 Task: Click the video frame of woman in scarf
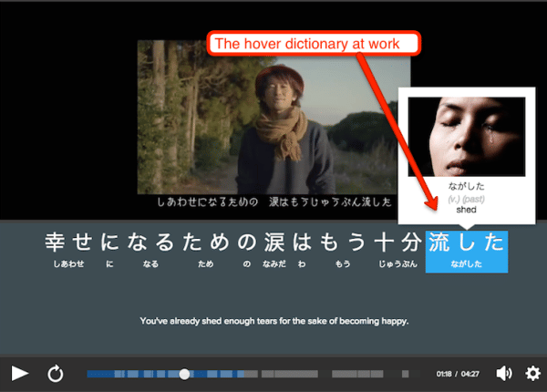(273, 118)
